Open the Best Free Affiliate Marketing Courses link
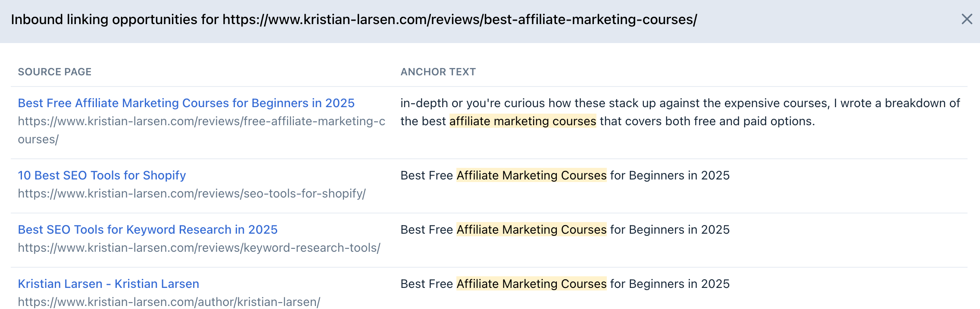Screen dimensions: 980x309 [x=186, y=103]
